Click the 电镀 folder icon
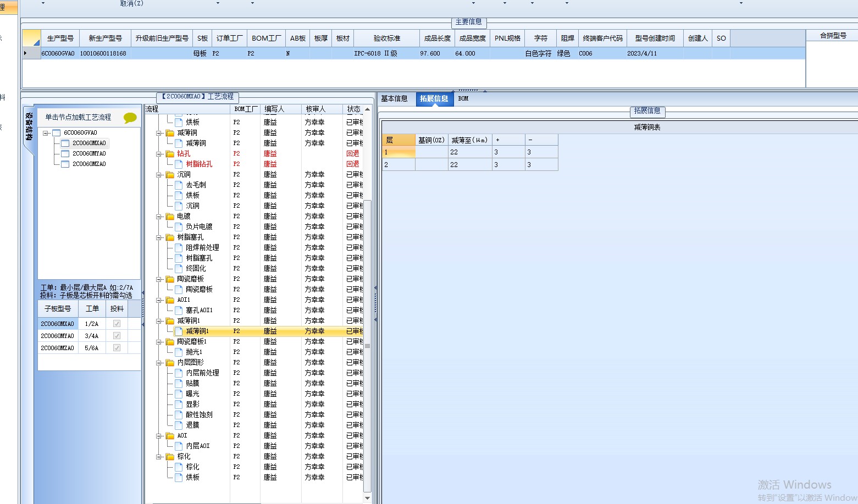Image resolution: width=858 pixels, height=504 pixels. [x=170, y=217]
